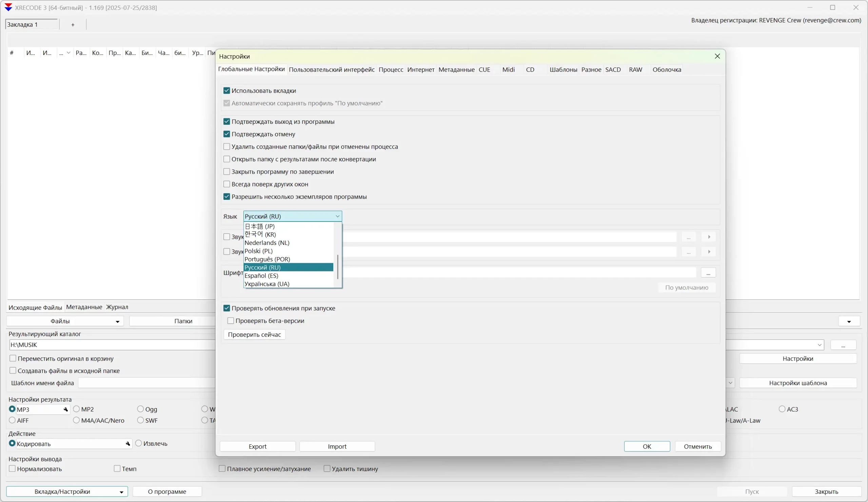Click the wrench icon next to MP3
The width and height of the screenshot is (868, 502).
click(x=66, y=409)
